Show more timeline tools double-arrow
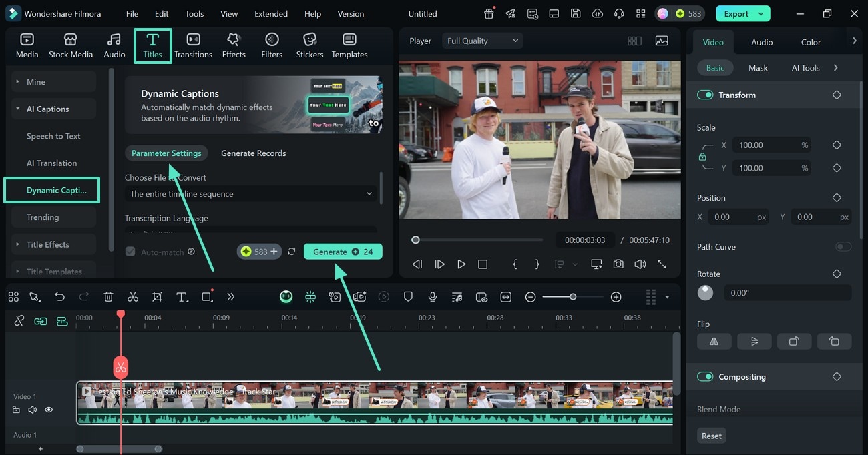Viewport: 868px width, 455px height. coord(231,297)
